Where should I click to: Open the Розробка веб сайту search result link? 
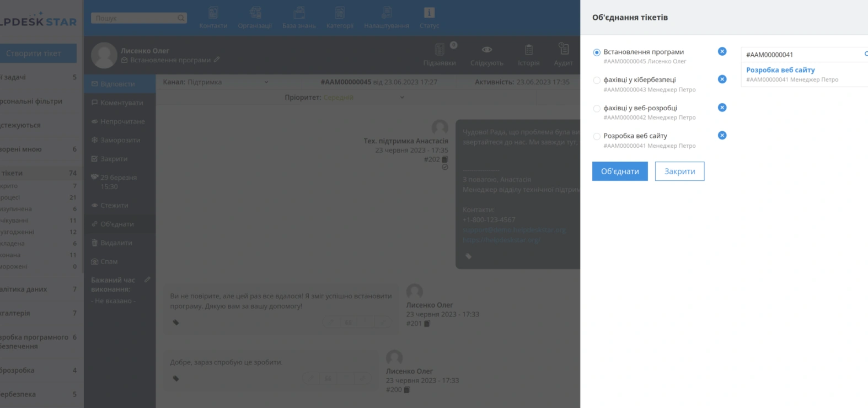tap(780, 70)
